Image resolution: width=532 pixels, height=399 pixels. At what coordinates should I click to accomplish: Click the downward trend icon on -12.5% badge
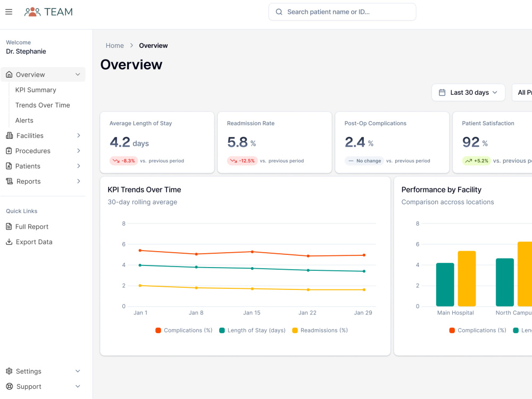[x=234, y=161]
